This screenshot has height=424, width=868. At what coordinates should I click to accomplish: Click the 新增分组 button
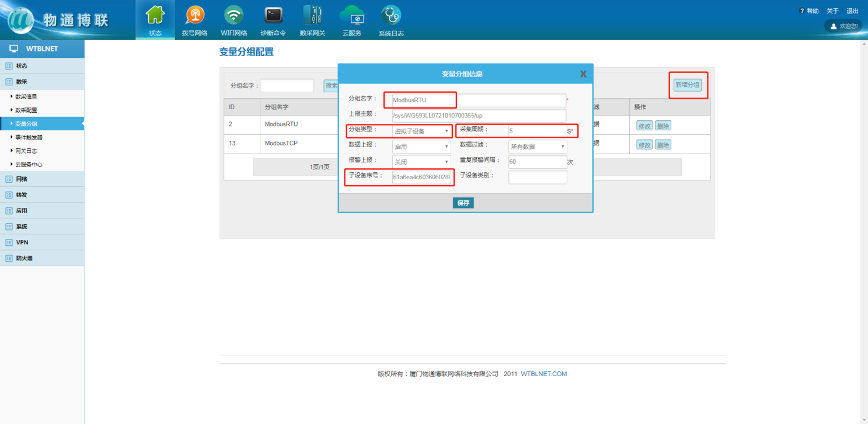click(x=687, y=85)
